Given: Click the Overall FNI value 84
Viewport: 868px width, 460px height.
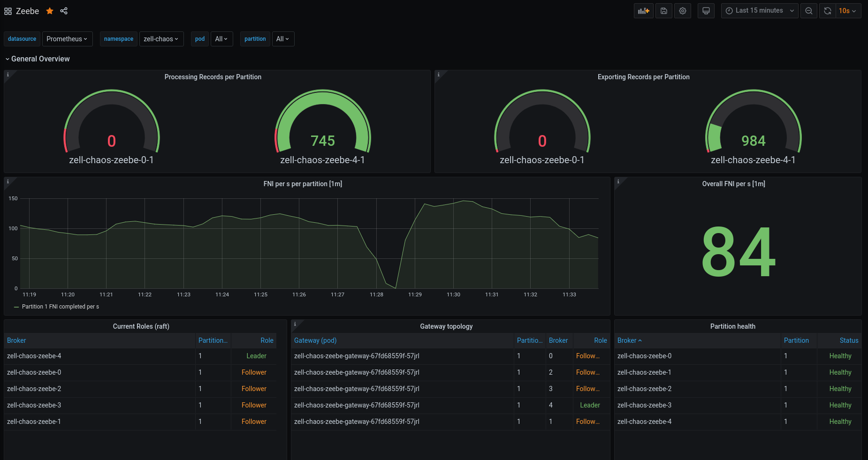Looking at the screenshot, I should click(x=739, y=252).
